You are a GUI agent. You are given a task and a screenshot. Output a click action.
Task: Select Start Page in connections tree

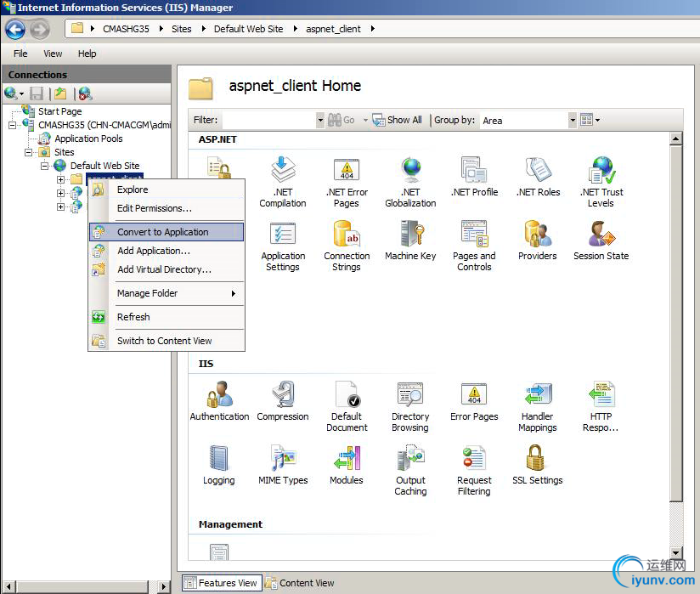59,111
